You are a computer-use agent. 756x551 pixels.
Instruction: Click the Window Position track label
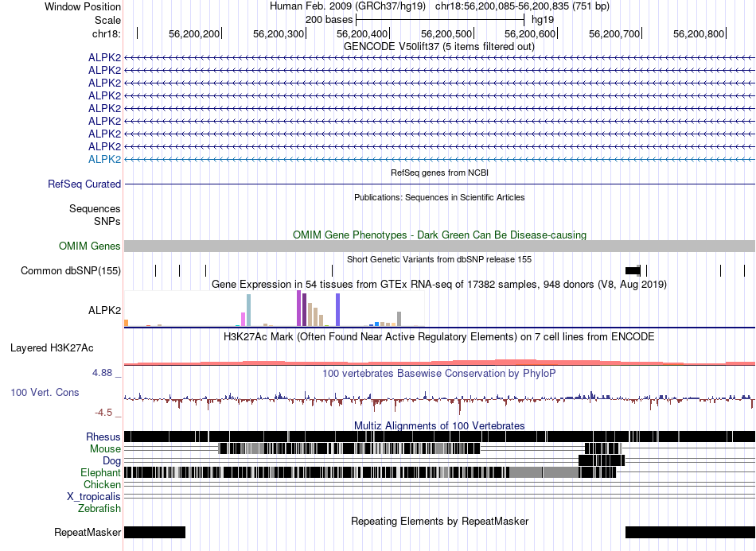pos(83,6)
